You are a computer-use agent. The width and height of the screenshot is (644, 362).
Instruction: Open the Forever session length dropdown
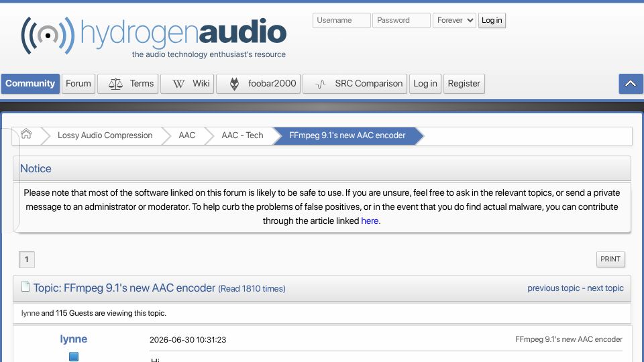454,21
